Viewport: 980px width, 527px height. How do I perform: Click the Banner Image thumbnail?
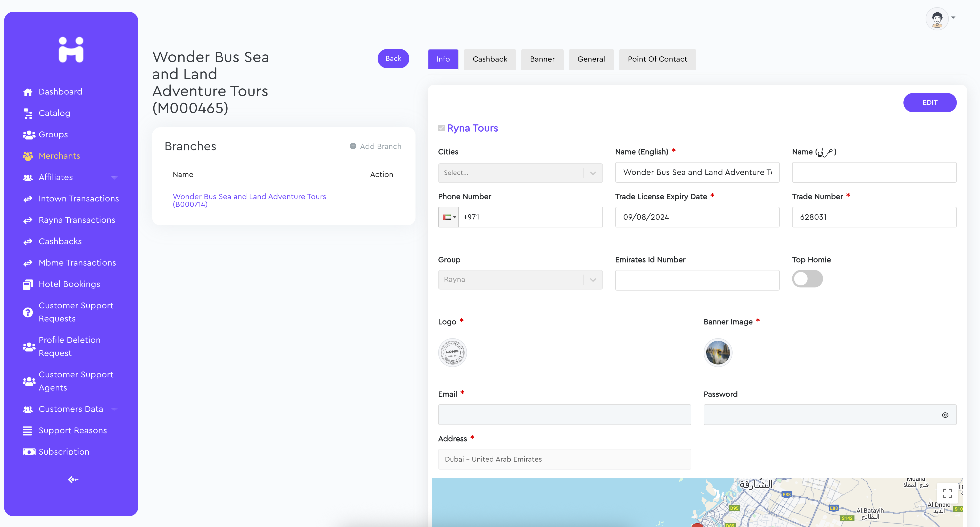718,352
